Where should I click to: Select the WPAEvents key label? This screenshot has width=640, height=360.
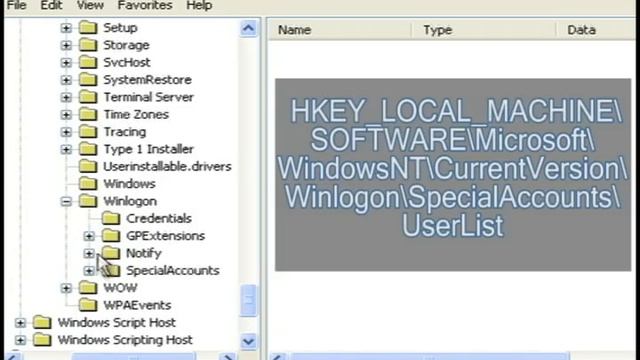137,305
